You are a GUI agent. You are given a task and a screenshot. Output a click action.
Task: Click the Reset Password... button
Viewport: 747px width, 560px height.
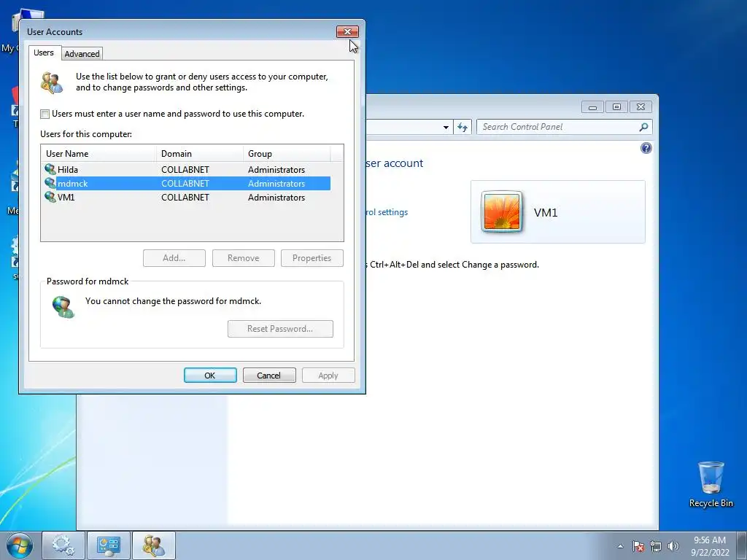point(280,329)
